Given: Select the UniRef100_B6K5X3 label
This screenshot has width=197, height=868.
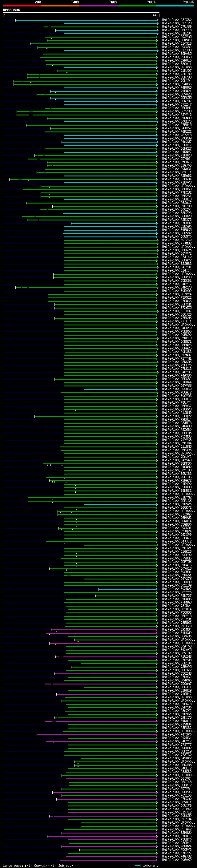Looking at the screenshot, I should pos(177,40).
